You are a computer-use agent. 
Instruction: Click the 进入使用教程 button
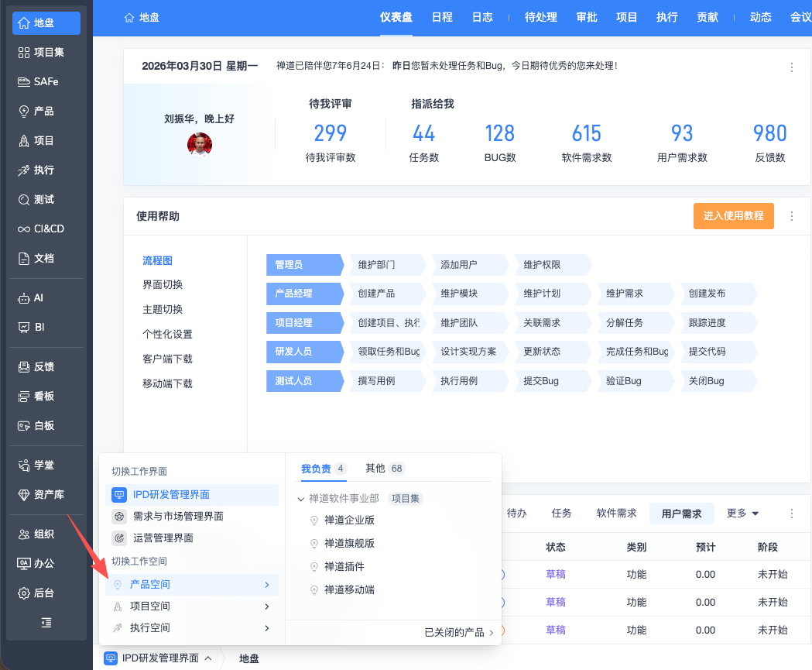click(x=733, y=216)
